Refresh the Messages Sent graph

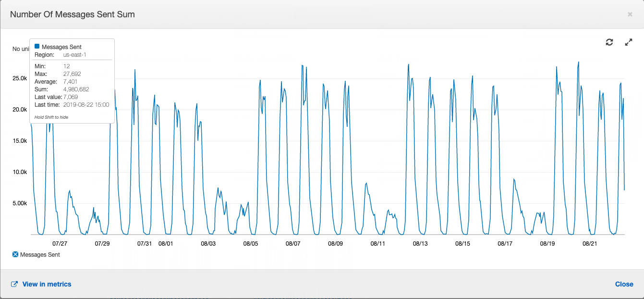click(609, 42)
